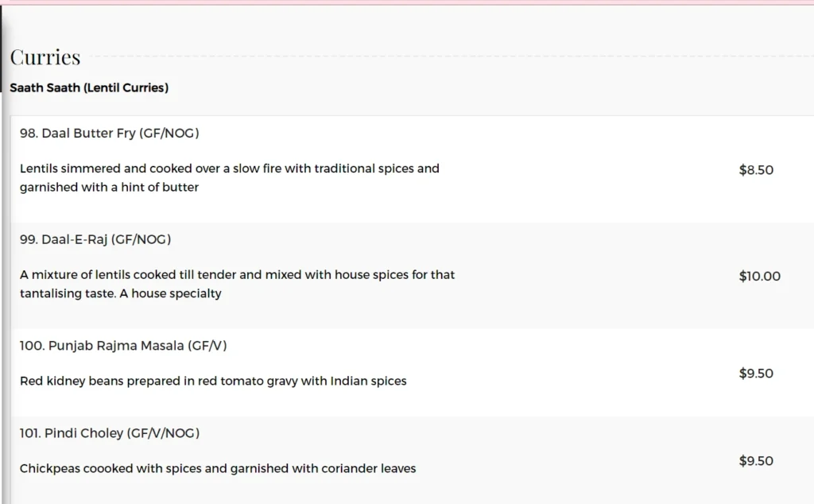This screenshot has height=504, width=814.
Task: Click the (GF/V/NOG) tag on Pindi Choley
Action: point(163,433)
